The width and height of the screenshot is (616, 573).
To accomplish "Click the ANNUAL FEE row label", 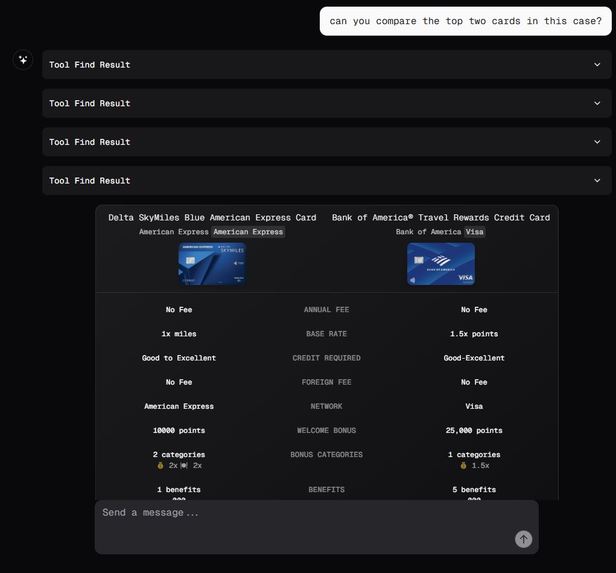I will 326,309.
